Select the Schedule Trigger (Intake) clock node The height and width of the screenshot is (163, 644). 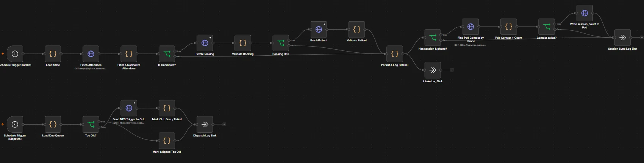(15, 54)
